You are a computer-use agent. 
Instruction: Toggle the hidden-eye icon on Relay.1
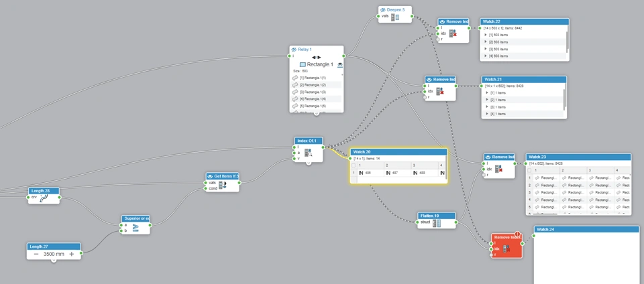click(294, 49)
